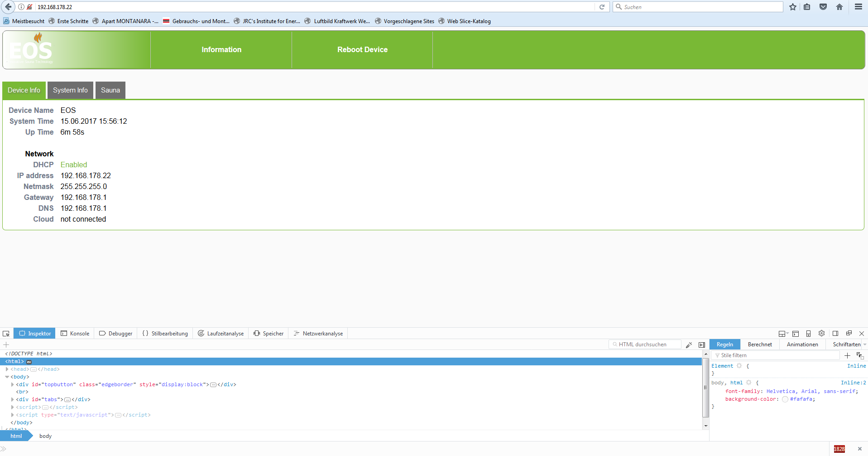The width and height of the screenshot is (868, 456).
Task: Show site information icon in address bar
Action: click(x=21, y=7)
